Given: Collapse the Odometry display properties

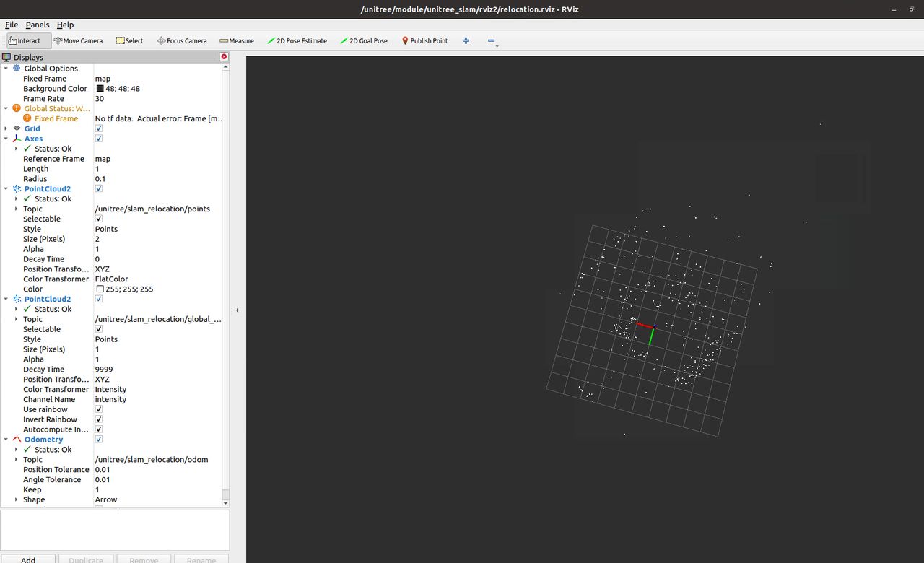Looking at the screenshot, I should (x=6, y=439).
